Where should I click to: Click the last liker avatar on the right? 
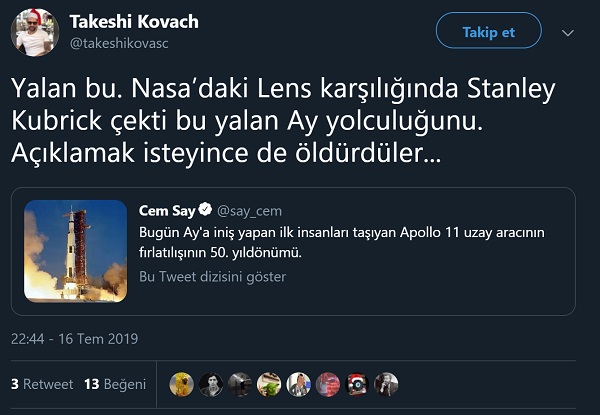click(386, 384)
